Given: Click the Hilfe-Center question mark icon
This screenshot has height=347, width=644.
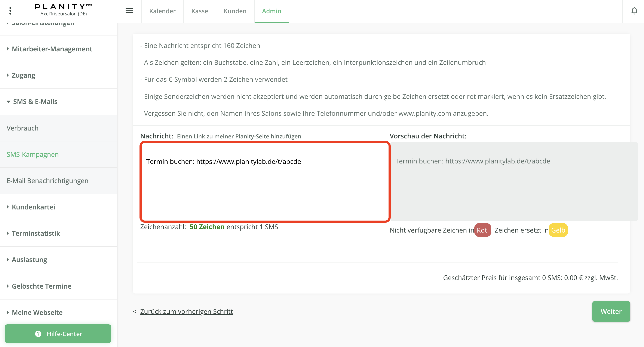Looking at the screenshot, I should point(38,334).
